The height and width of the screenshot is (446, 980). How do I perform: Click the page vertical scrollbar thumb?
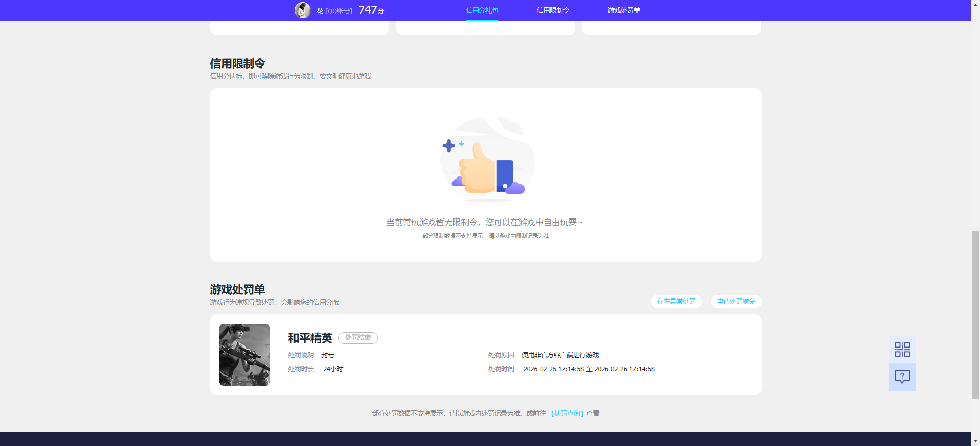[x=975, y=314]
